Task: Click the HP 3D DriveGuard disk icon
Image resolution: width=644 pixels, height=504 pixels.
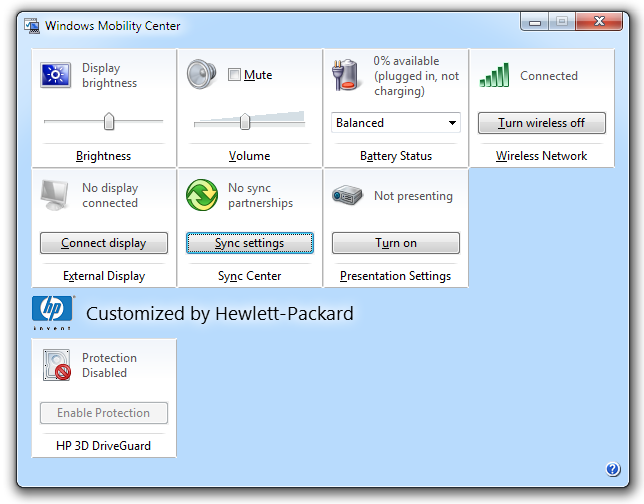Action: (x=57, y=365)
